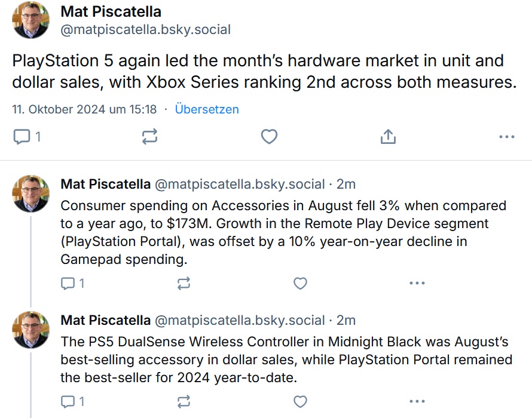Open Mat Piscatella's avatar on Accessories reply
Image resolution: width=532 pixels, height=418 pixels.
[31, 194]
